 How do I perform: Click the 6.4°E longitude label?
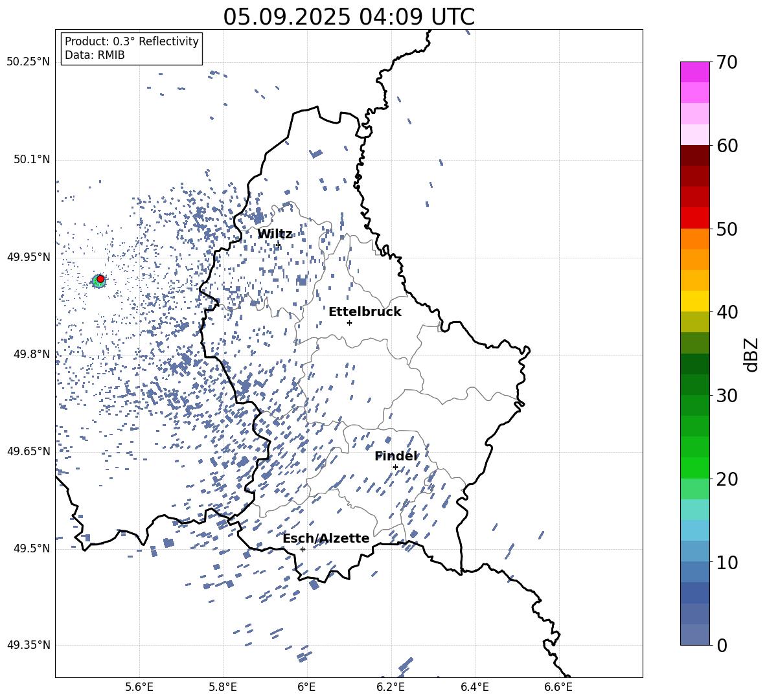[x=474, y=687]
